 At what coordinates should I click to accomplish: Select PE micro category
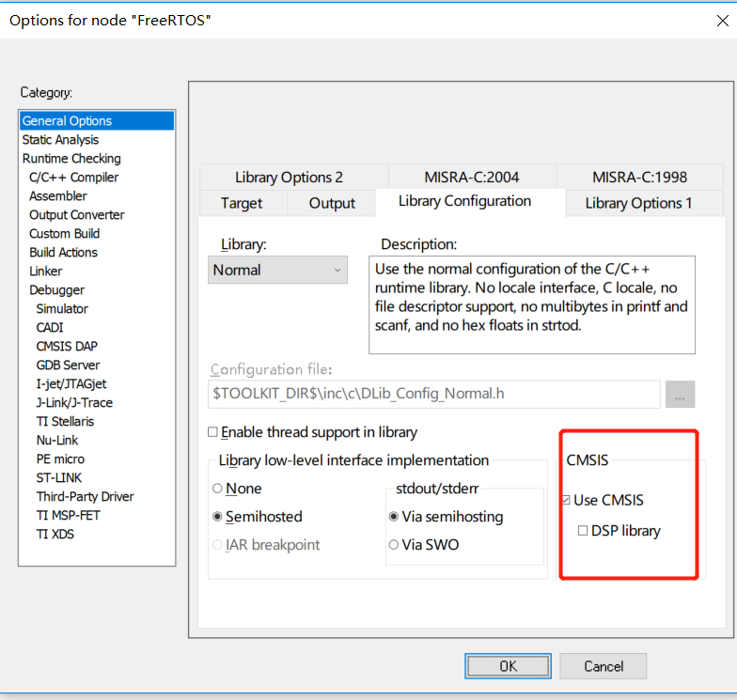click(x=60, y=459)
